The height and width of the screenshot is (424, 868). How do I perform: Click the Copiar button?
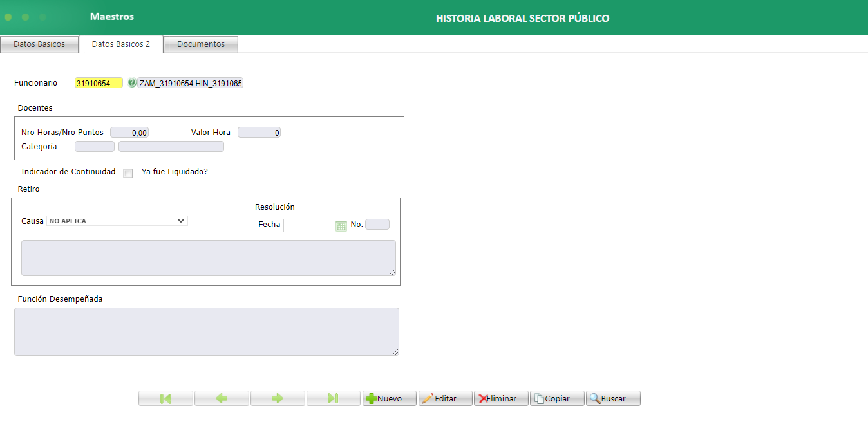tap(558, 399)
